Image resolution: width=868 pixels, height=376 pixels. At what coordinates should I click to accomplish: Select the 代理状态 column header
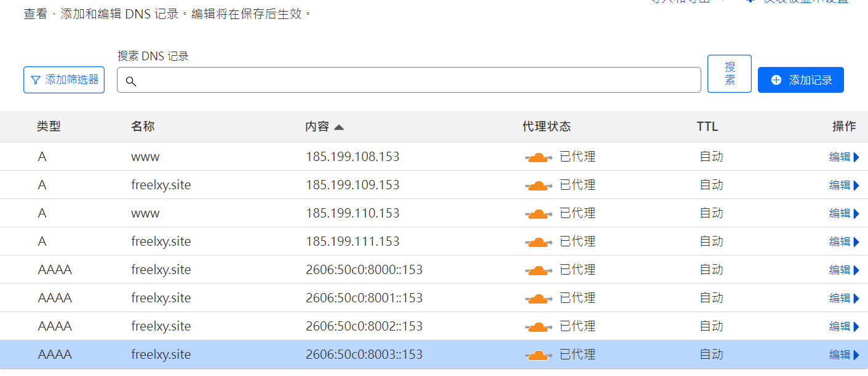click(546, 127)
